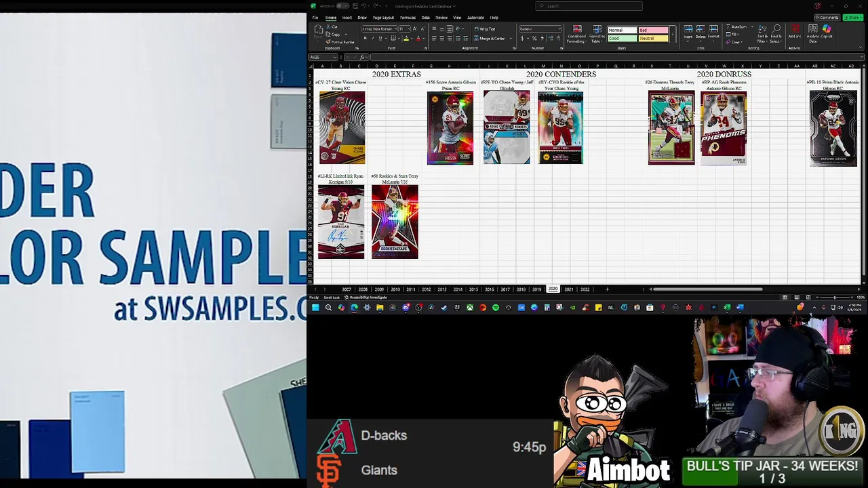Apply the Neutral cell style
This screenshot has height=488, width=868.
[653, 39]
